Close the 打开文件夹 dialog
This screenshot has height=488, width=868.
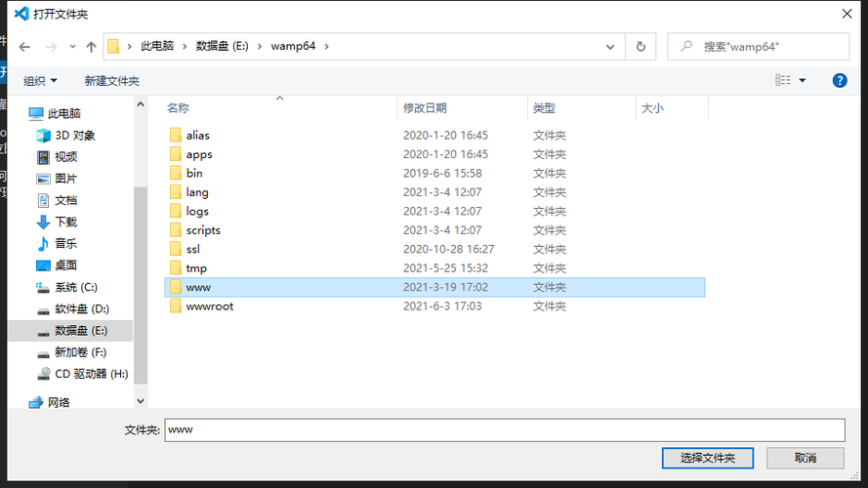[847, 14]
